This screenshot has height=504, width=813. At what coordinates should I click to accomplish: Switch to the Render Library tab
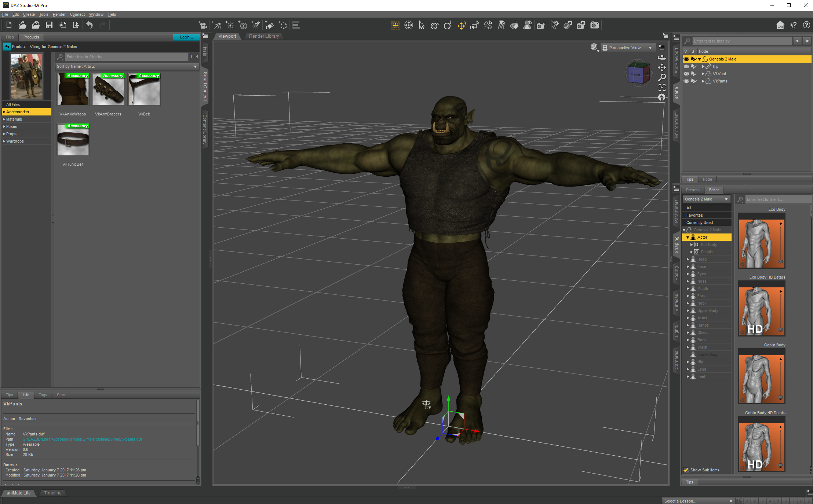264,36
